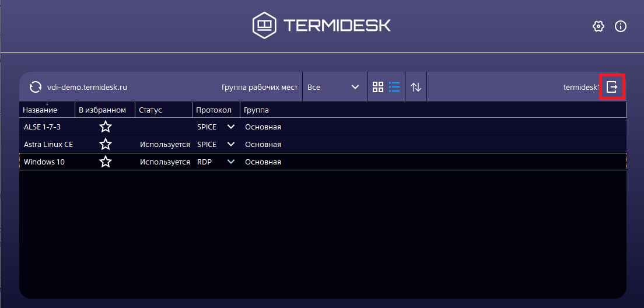The image size is (644, 308).
Task: Mark ALSE 1-7-3 as favorite
Action: point(105,127)
